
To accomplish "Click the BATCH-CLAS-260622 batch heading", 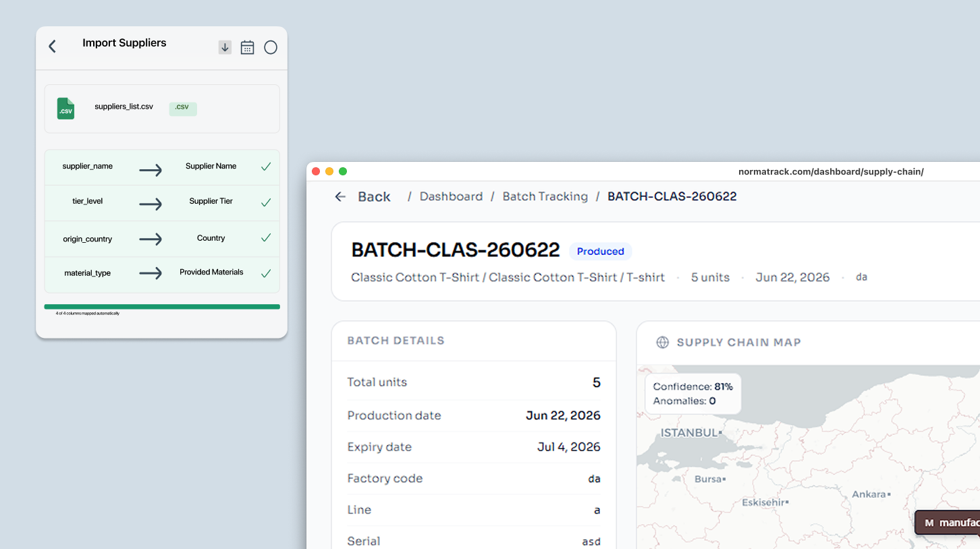I will [x=456, y=250].
